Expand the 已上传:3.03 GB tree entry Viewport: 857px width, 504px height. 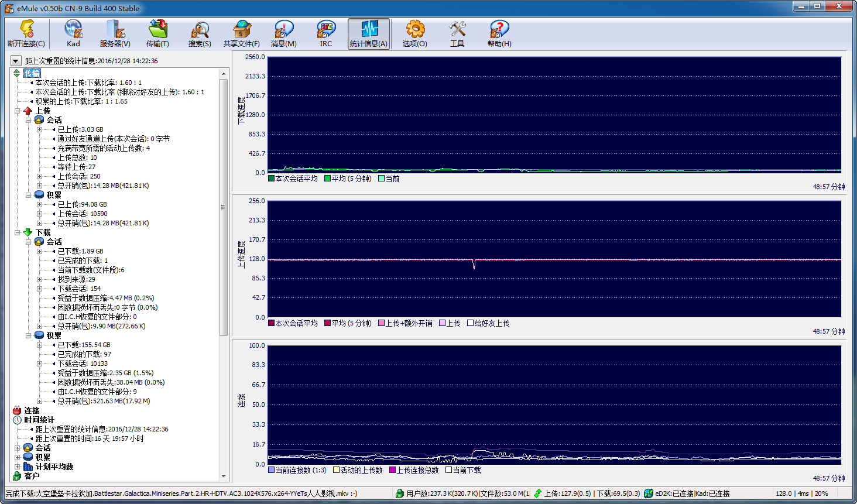point(40,129)
